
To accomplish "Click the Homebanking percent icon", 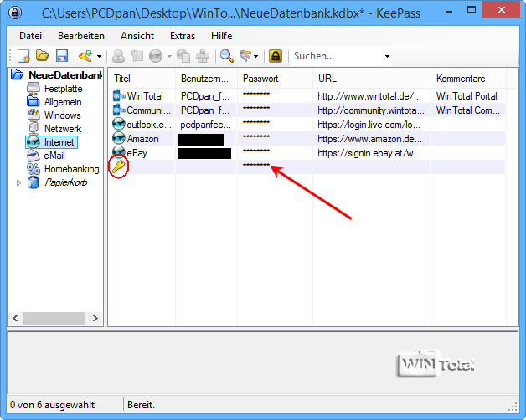I will tap(34, 169).
